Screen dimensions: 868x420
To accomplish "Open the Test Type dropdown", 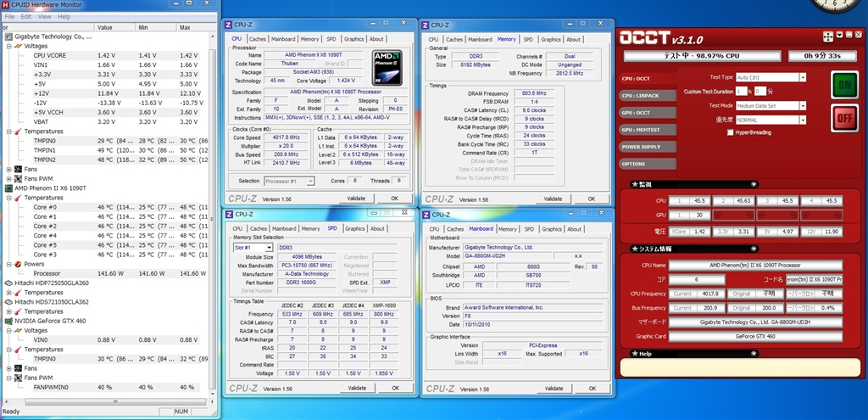I will (803, 77).
